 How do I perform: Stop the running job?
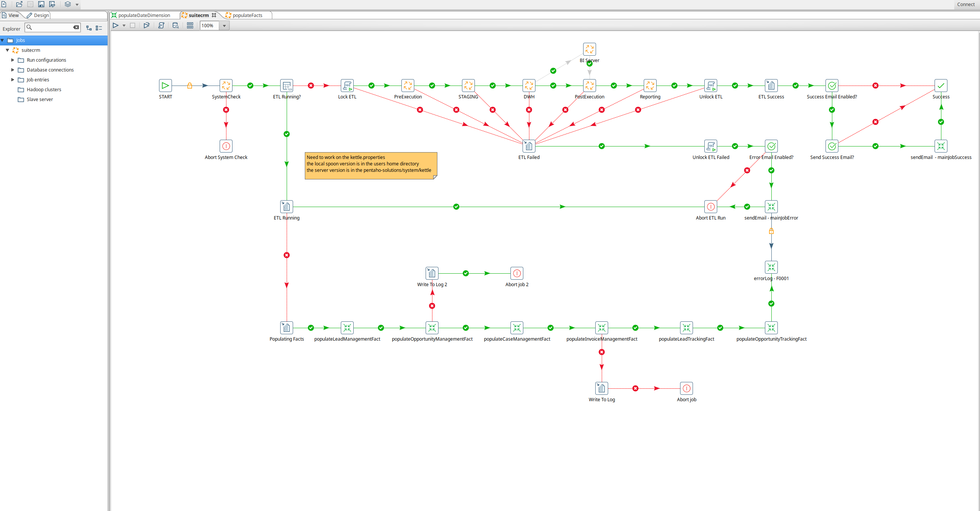click(x=133, y=25)
